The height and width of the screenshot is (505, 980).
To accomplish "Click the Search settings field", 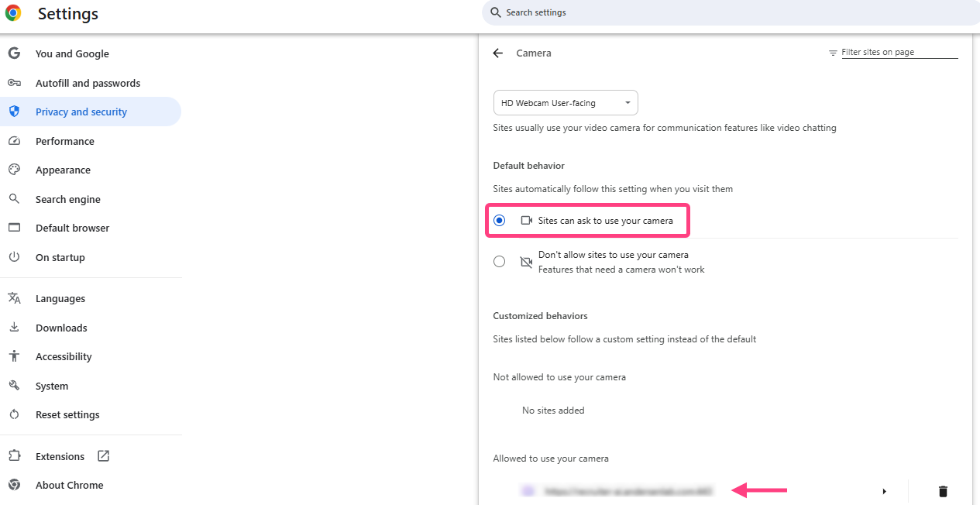I will (728, 13).
